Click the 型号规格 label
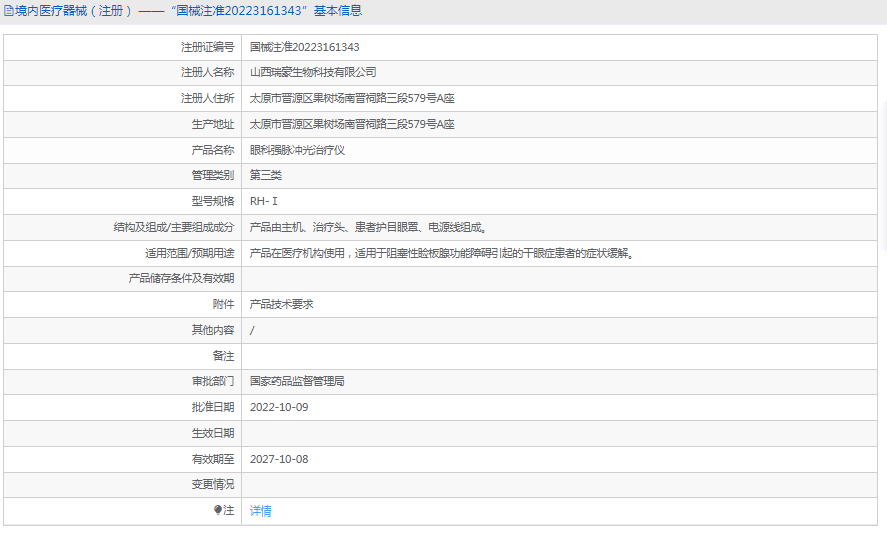887x535 pixels. (213, 201)
